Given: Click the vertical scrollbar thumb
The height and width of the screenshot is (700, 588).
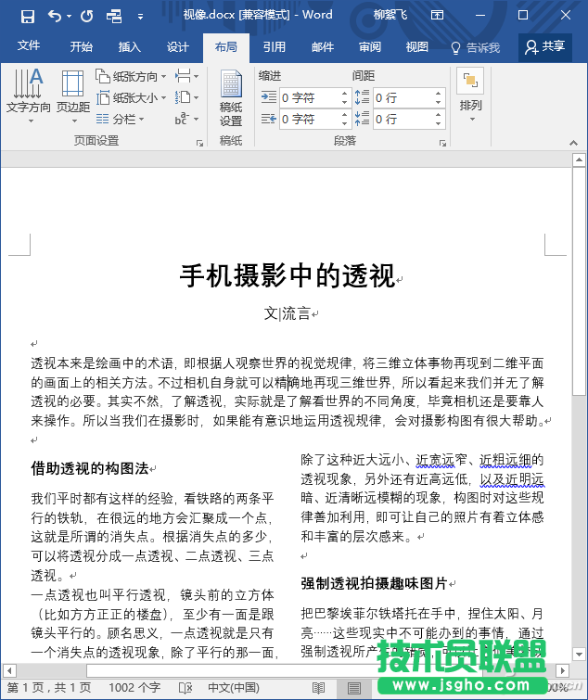Looking at the screenshot, I should tap(579, 281).
